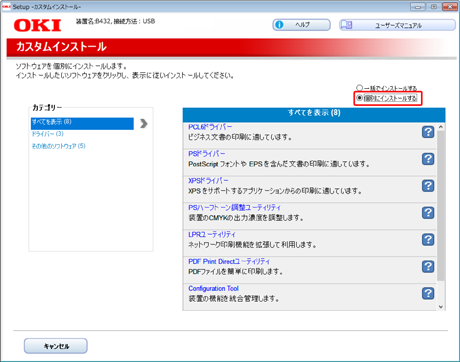Open help for PSハーフトーン調整ユーティリティ
This screenshot has width=460, height=362.
[428, 213]
